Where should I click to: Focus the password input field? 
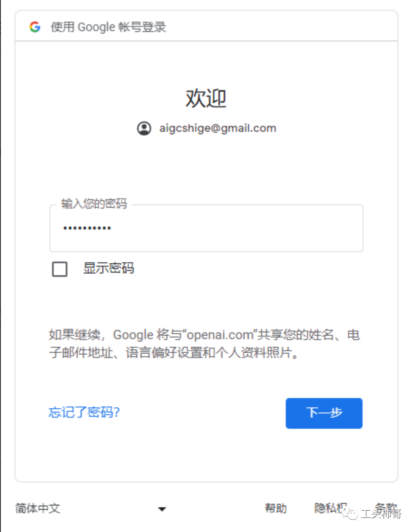click(206, 228)
